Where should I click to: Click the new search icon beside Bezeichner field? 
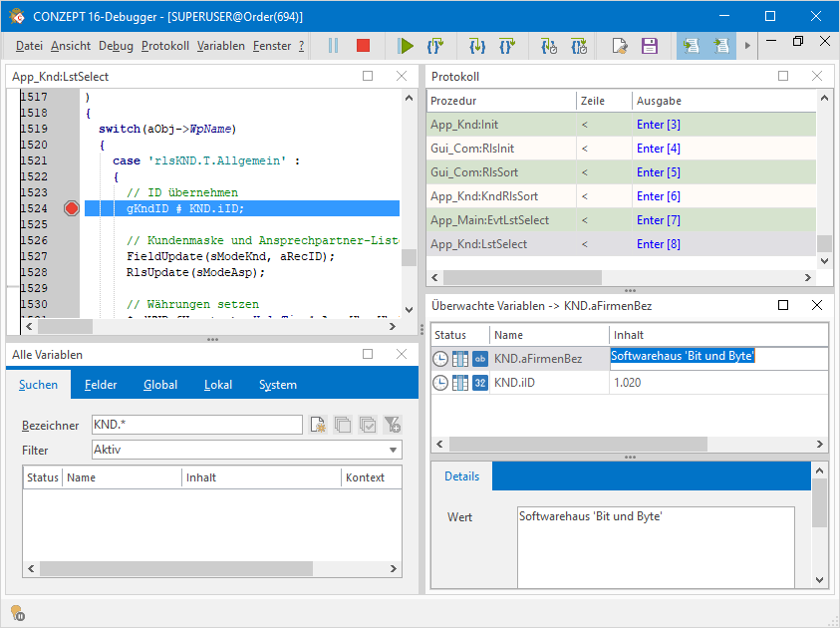[318, 425]
